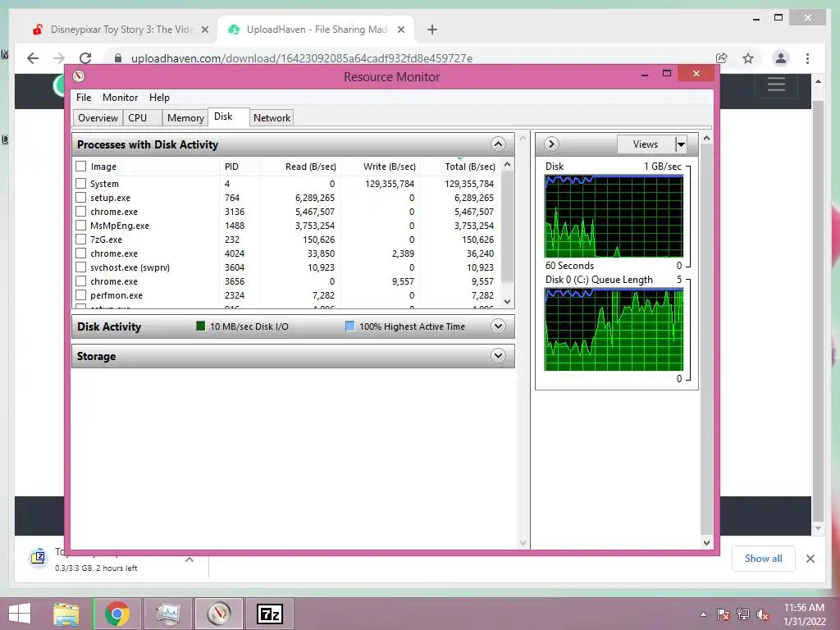Switch to the Network tab
840x630 pixels.
click(272, 118)
